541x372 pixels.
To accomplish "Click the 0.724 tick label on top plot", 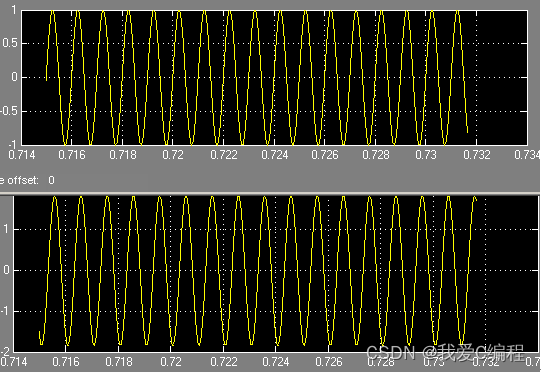I will click(x=274, y=155).
